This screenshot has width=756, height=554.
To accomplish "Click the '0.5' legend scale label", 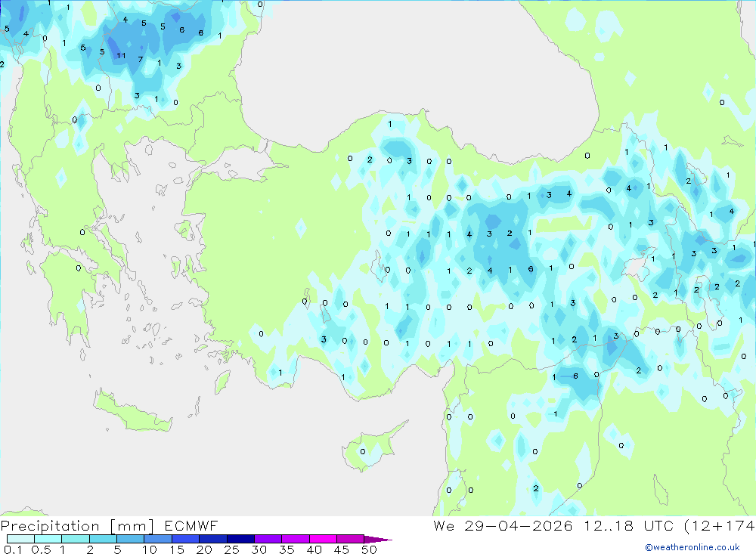I will tap(41, 549).
